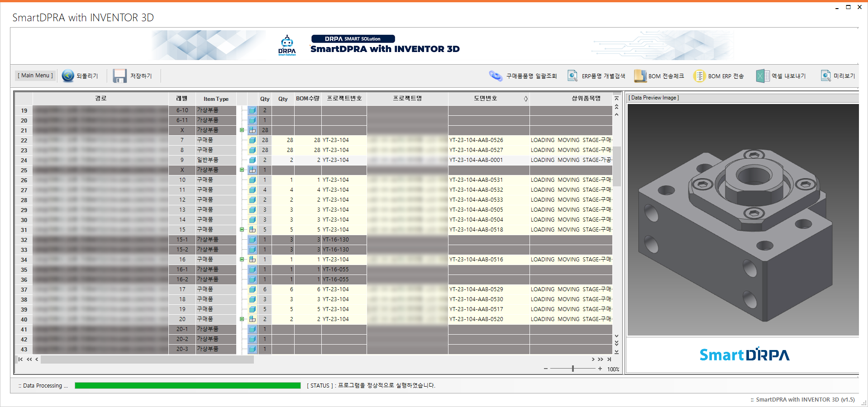
Task: Click the BOM 전송체크 book icon
Action: [640, 76]
